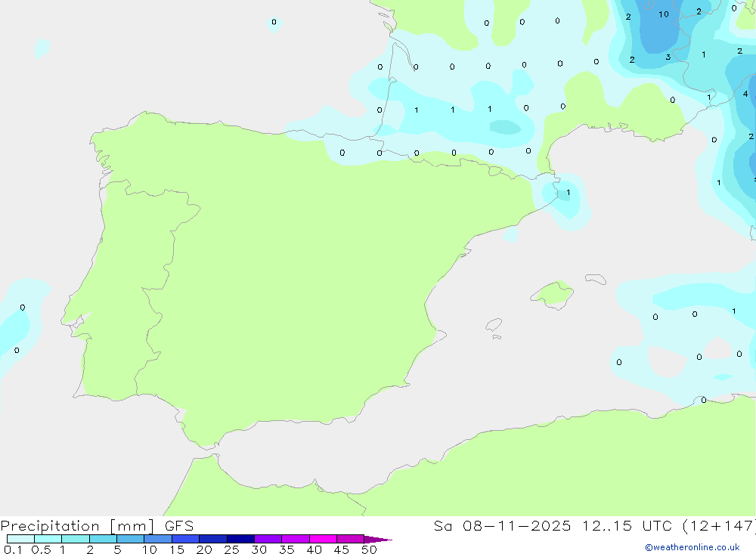Click the 'Precipitation [mm]' title text
Viewport: 756px width, 554px height.
[x=77, y=526]
